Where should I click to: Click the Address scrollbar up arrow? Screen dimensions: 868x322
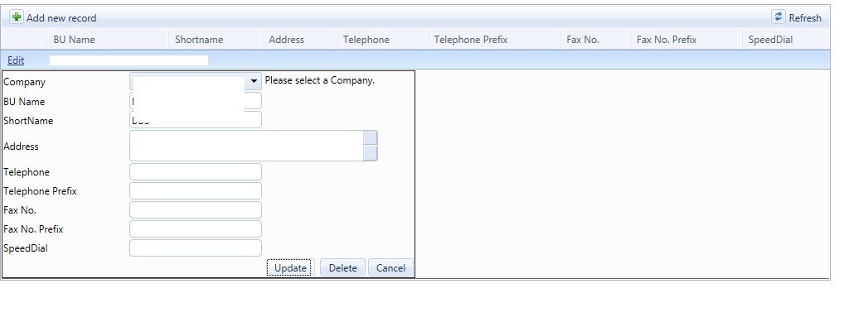click(x=371, y=138)
